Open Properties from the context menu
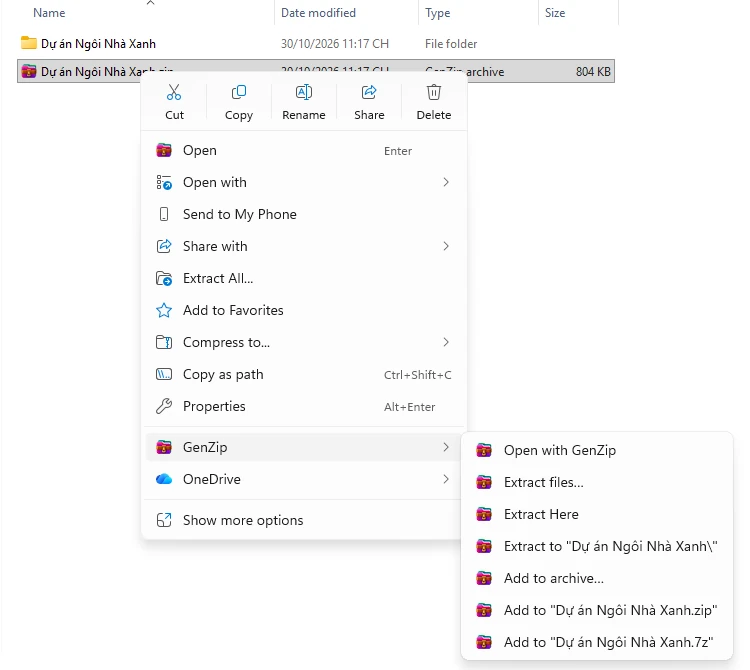This screenshot has width=750, height=670. point(304,406)
